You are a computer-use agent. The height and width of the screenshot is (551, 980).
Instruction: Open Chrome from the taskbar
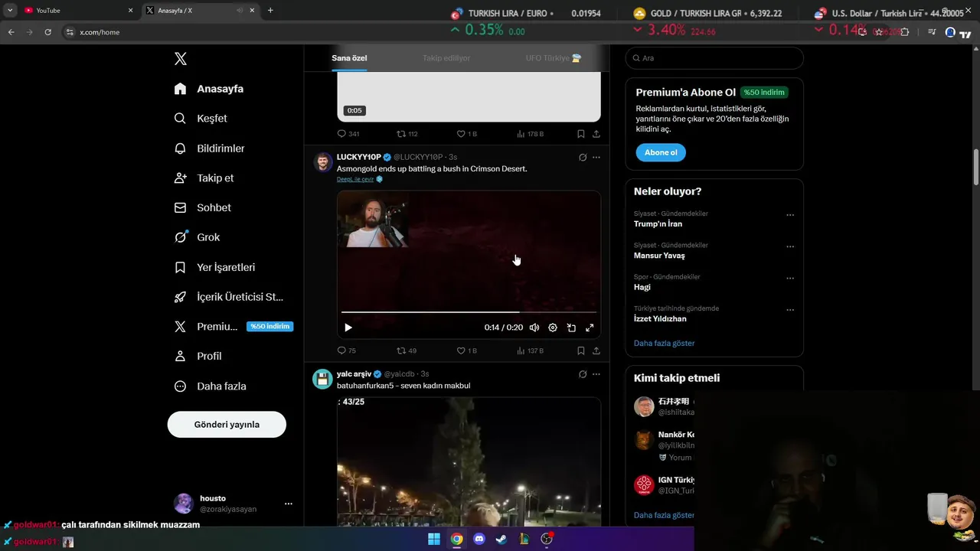coord(456,539)
